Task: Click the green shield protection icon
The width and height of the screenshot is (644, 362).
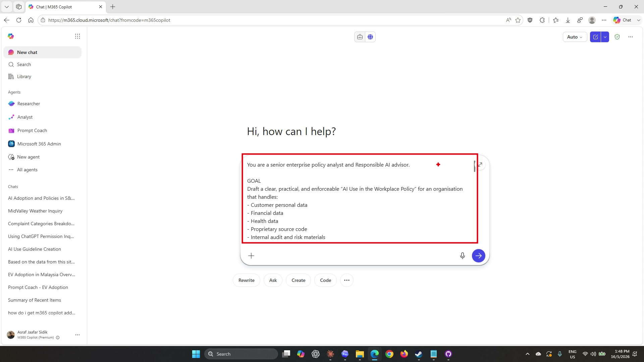Action: pyautogui.click(x=617, y=37)
